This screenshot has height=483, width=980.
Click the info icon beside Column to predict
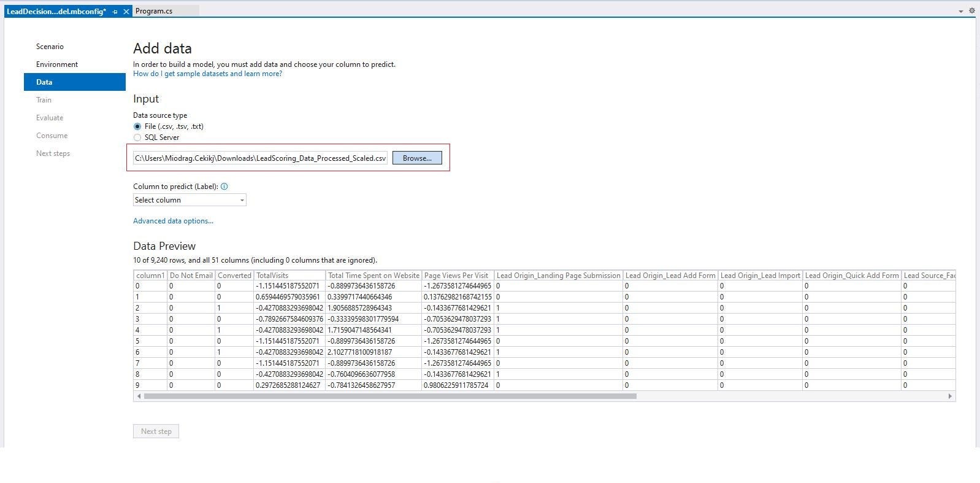pos(224,187)
